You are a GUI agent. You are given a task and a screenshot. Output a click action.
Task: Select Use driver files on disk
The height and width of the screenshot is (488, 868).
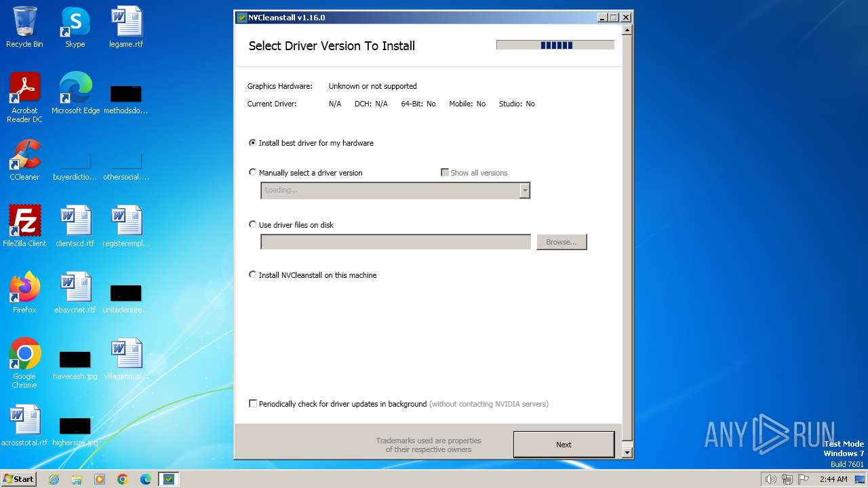coord(292,225)
